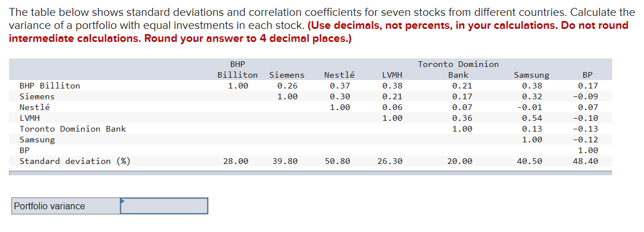644x232 pixels.
Task: Click the 0.06 Nestlé–LVMH correlation
Action: [392, 107]
